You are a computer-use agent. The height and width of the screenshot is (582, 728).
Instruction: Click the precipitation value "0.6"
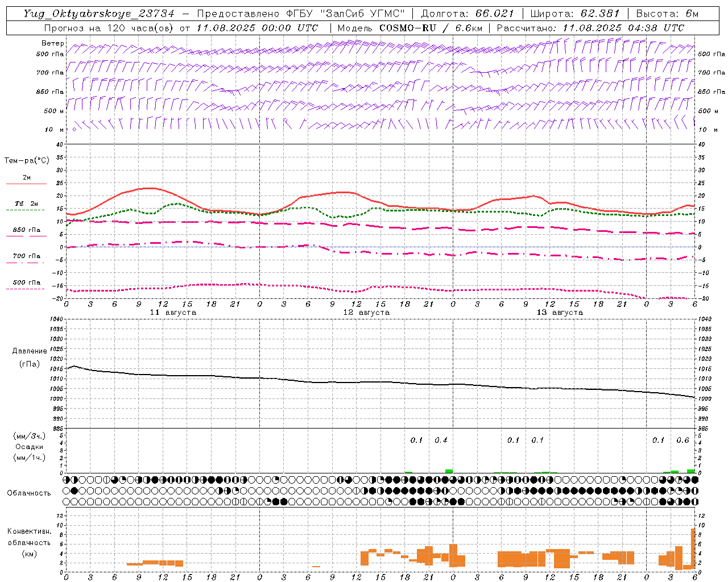(x=682, y=440)
